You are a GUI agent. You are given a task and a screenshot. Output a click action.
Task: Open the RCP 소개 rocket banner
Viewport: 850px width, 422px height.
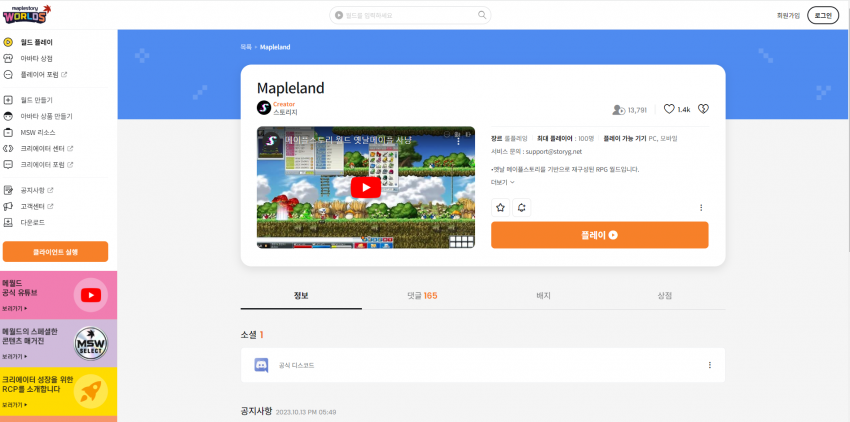coord(59,392)
